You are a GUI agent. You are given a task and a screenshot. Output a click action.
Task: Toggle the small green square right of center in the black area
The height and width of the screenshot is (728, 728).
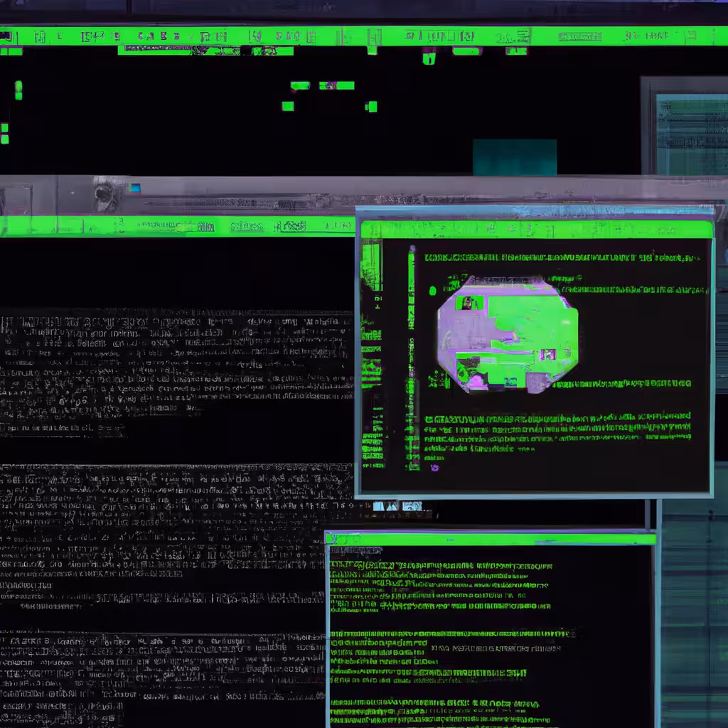[371, 107]
